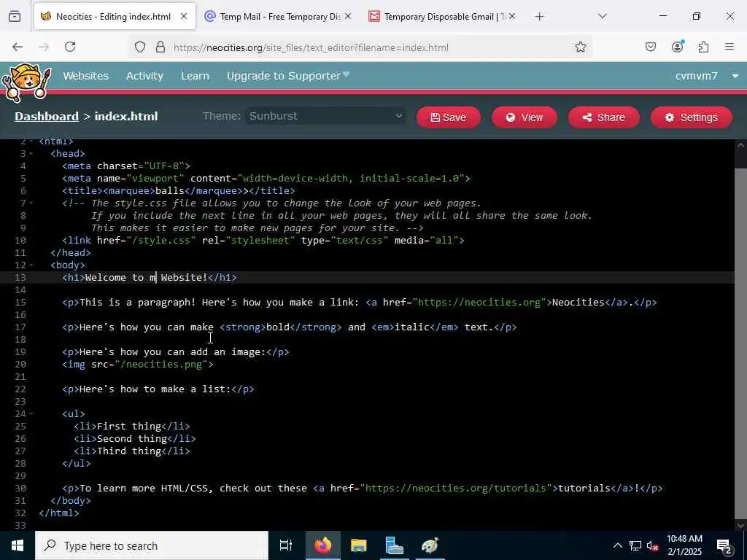Click the Share button
This screenshot has height=560, width=747.
[603, 117]
